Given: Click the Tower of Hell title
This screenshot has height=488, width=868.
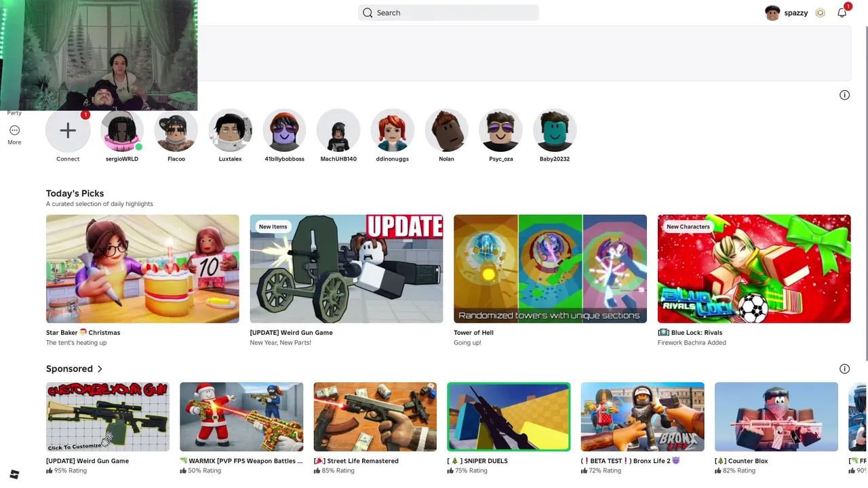Looking at the screenshot, I should (x=473, y=333).
